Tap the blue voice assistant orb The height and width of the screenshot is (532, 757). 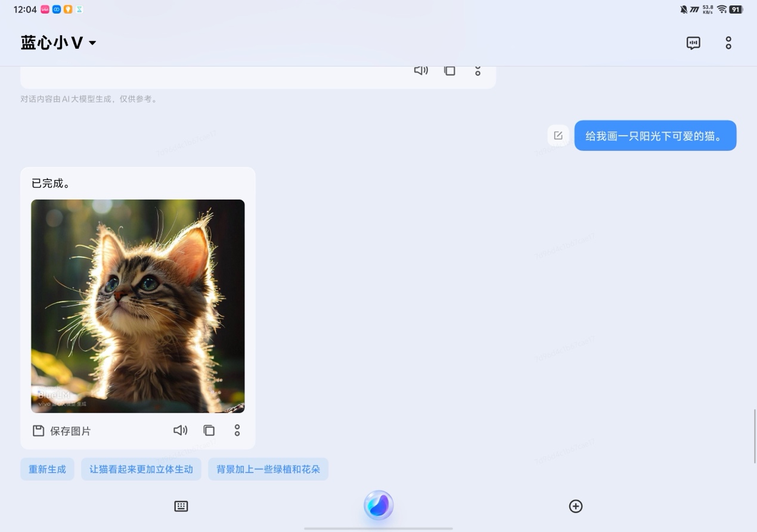click(x=378, y=505)
